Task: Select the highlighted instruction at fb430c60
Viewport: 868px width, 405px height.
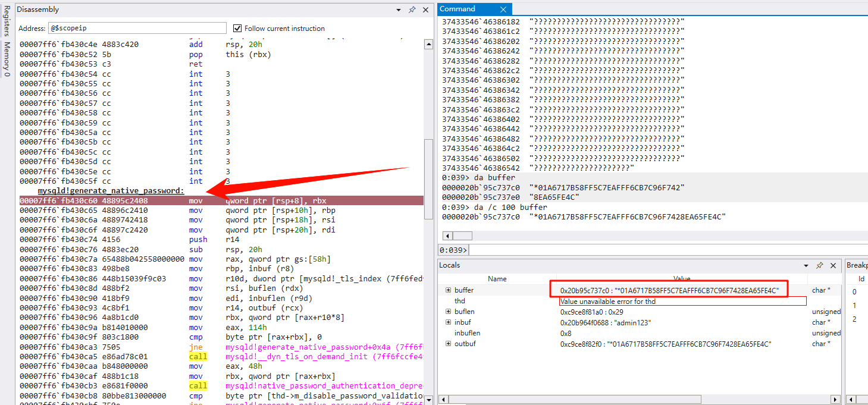Action: [221, 200]
